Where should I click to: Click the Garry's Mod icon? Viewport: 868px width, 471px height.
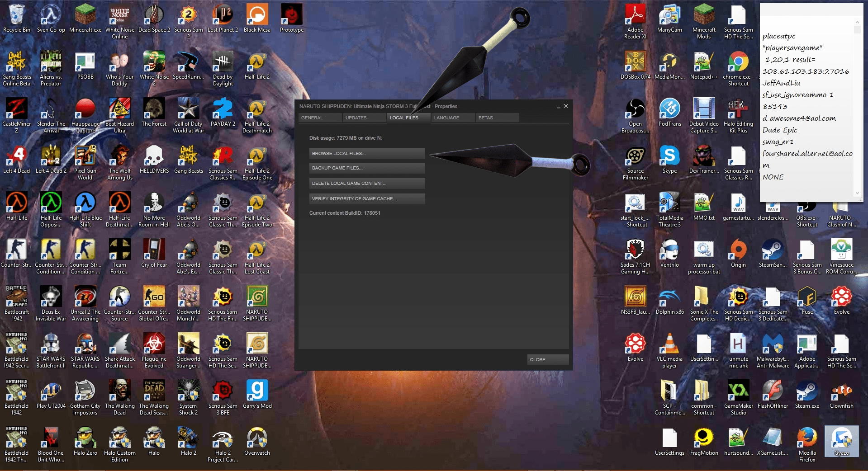pos(257,394)
